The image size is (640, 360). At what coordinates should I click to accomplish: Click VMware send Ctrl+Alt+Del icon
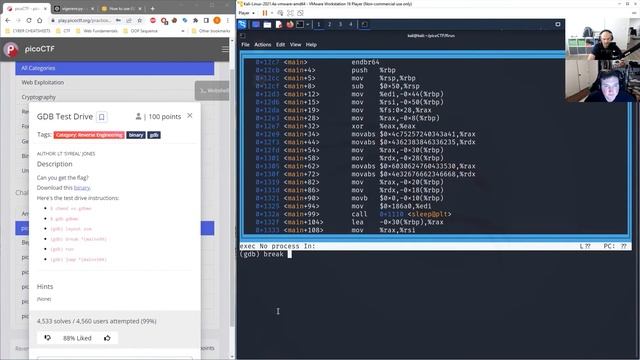point(280,13)
